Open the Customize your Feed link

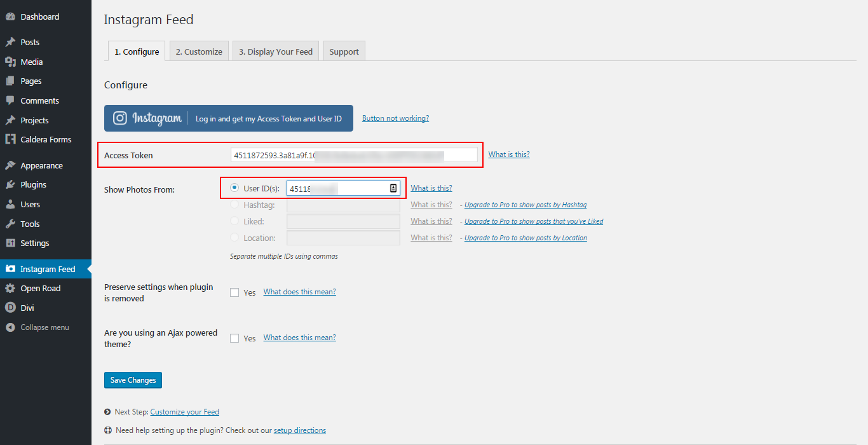pyautogui.click(x=185, y=412)
